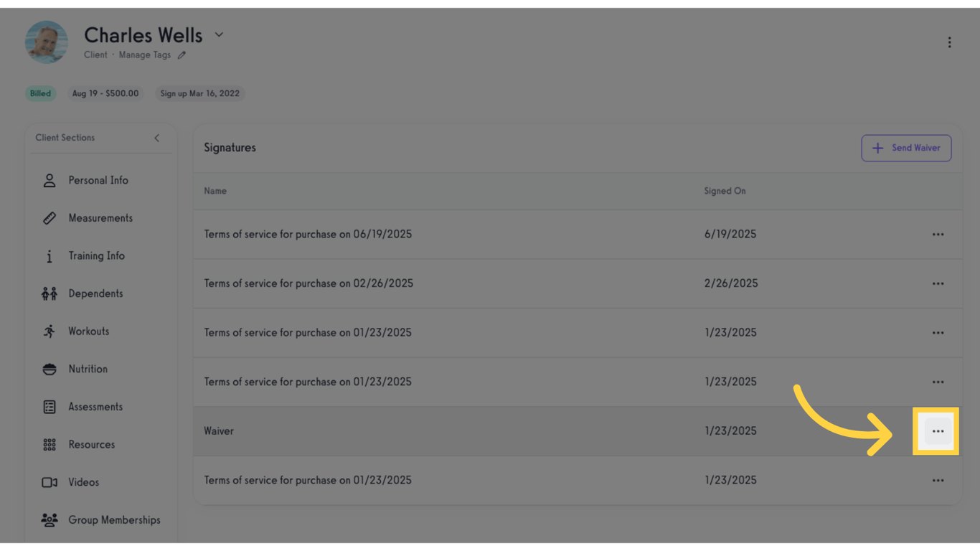Open the profile overflow menu at top right
The image size is (980, 551).
[951, 42]
